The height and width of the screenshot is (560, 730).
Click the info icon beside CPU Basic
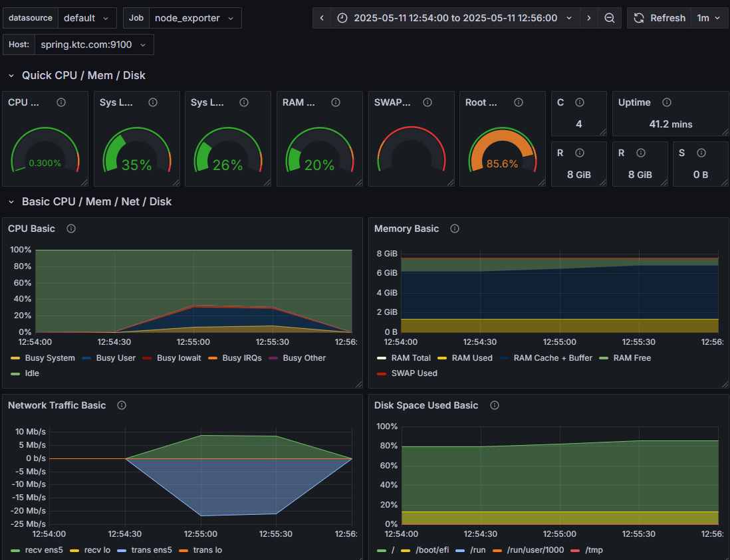71,229
